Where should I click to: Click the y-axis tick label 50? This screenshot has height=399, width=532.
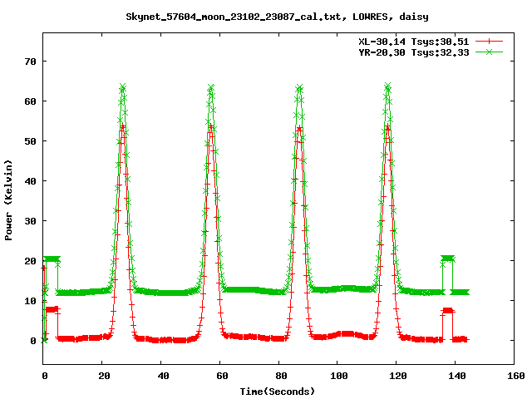[30, 141]
